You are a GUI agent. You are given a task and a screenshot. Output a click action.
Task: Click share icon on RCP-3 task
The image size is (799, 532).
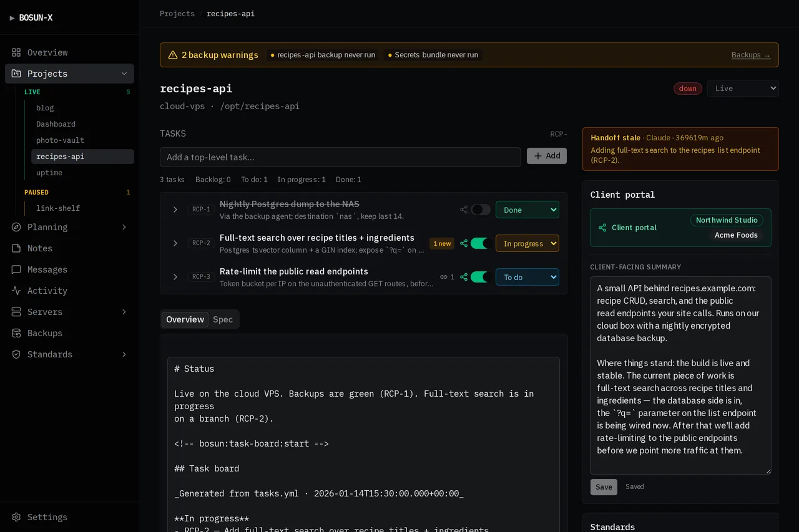tap(464, 277)
